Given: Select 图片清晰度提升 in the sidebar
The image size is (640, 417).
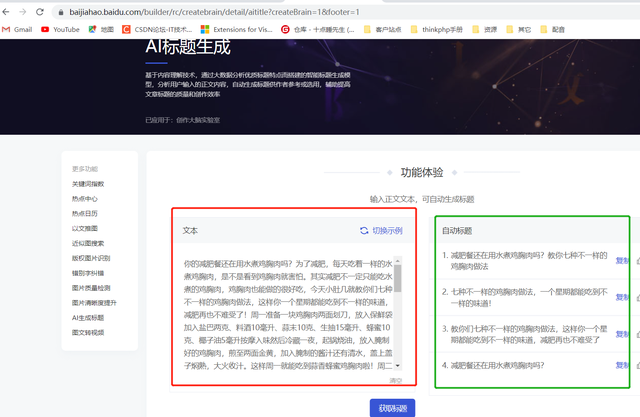Looking at the screenshot, I should click(x=94, y=303).
